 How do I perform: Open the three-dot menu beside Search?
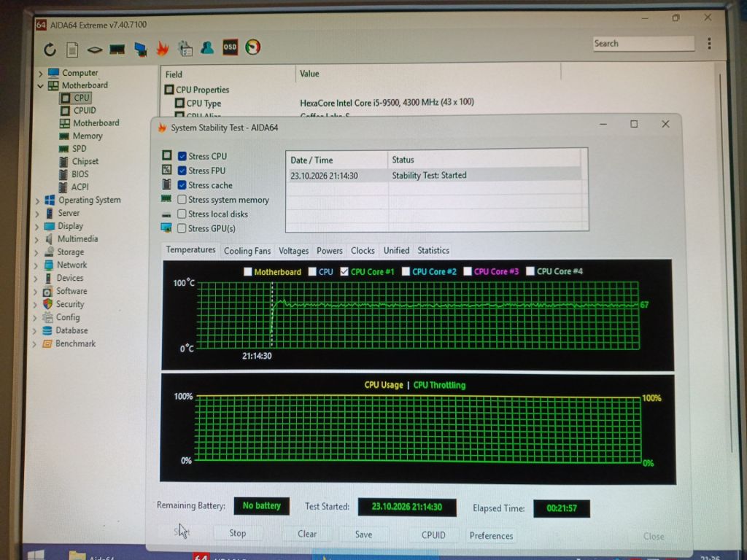709,43
